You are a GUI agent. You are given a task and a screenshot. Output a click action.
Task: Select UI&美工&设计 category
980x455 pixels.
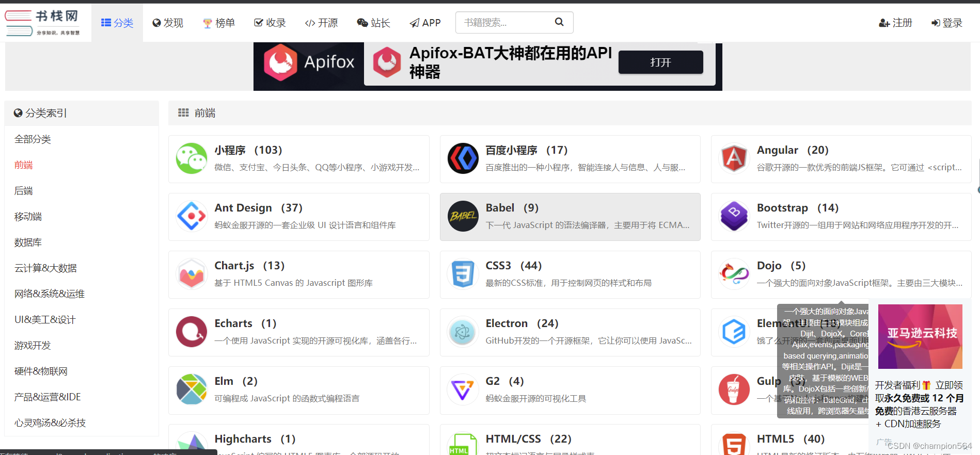45,320
